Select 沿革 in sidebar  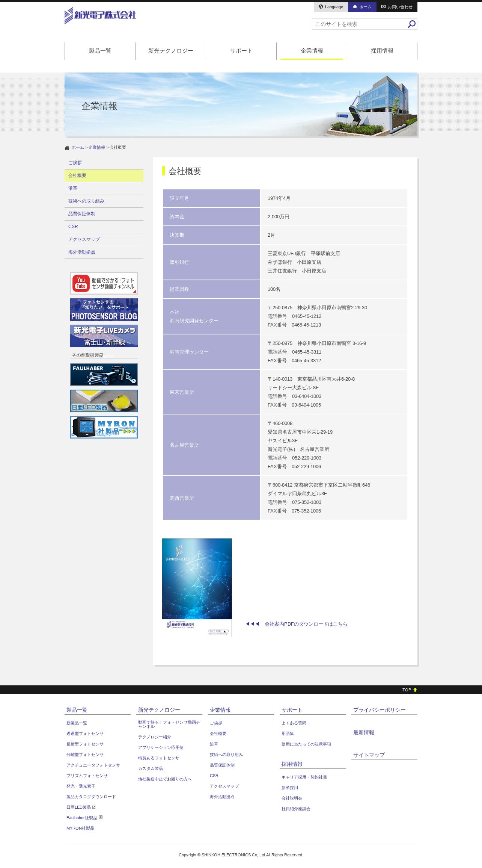click(x=104, y=188)
